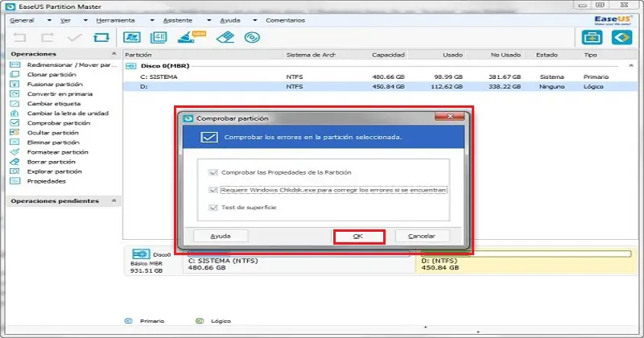
Task: Open the bootable disc toolbar icon
Action: coord(252,37)
